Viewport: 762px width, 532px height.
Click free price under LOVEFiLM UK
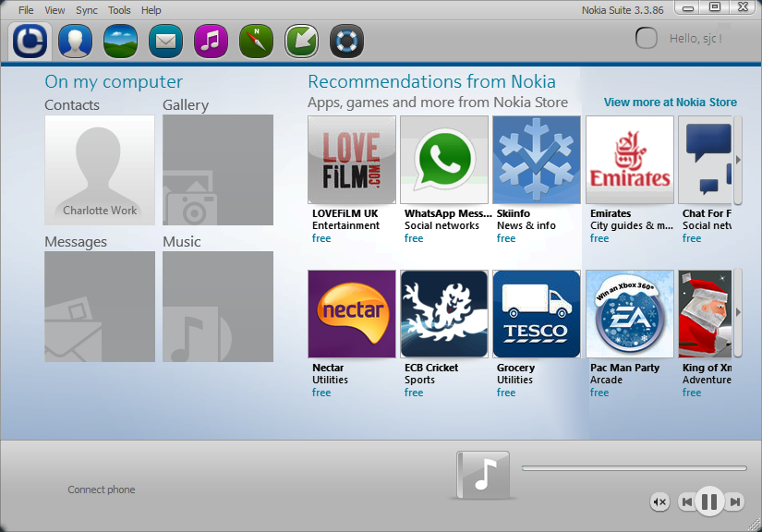(x=321, y=238)
